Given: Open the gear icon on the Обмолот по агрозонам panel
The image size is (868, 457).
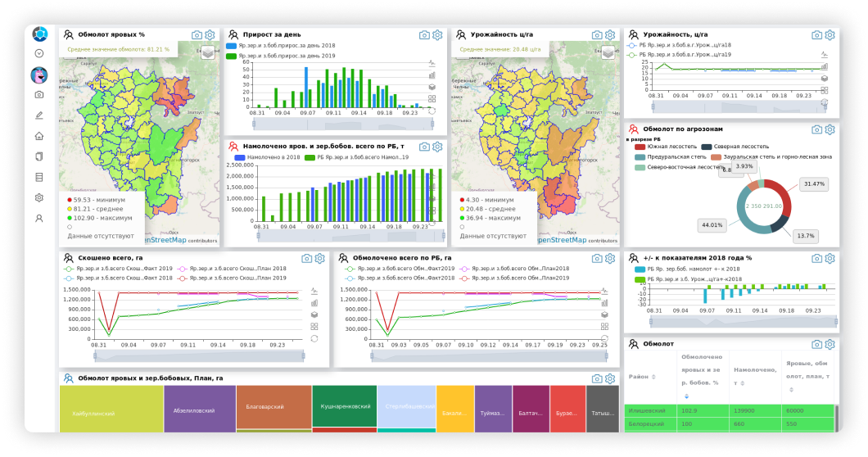Looking at the screenshot, I should click(x=830, y=129).
